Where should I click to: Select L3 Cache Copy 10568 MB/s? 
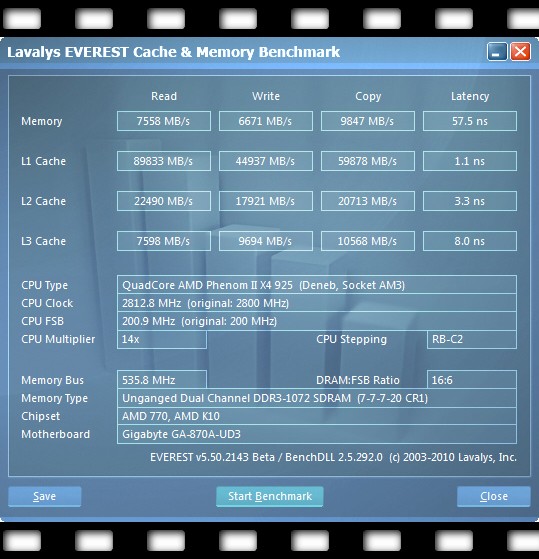[x=368, y=241]
